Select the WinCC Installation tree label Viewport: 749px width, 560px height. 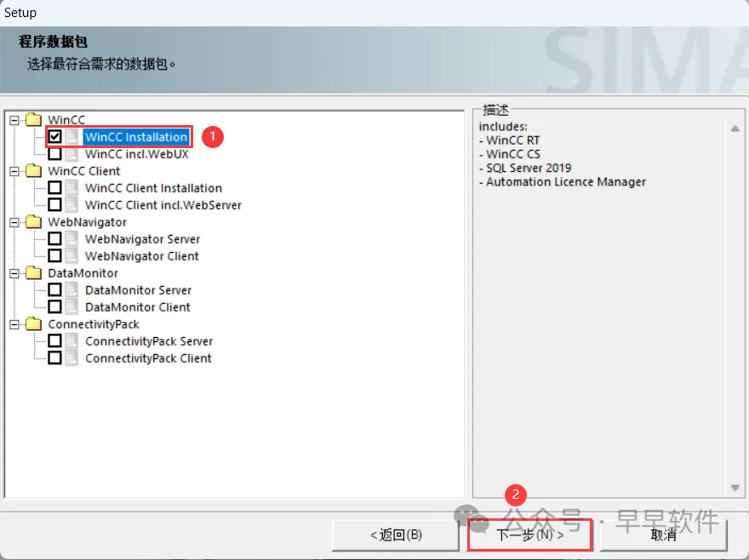click(136, 137)
